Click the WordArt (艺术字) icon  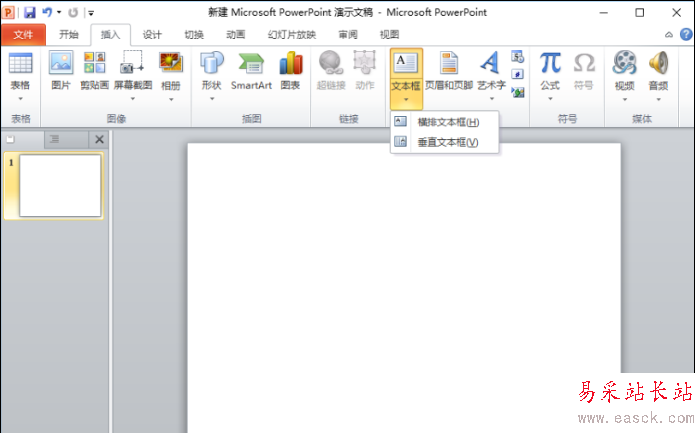pos(490,62)
